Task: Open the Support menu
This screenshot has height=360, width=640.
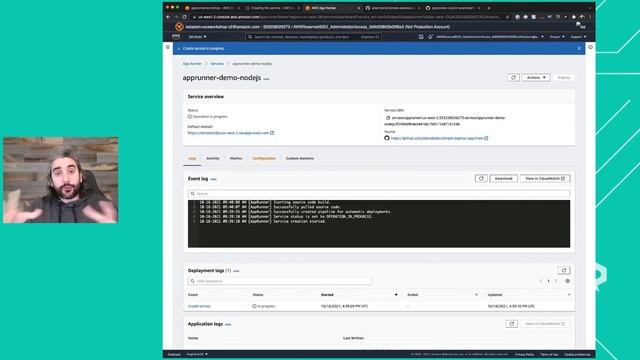Action: click(x=578, y=37)
